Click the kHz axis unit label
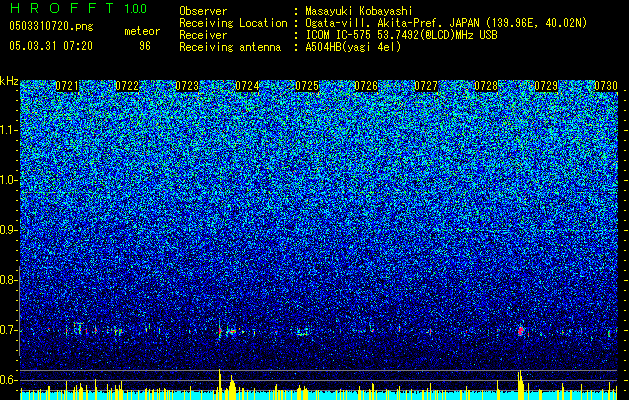This screenshot has height=400, width=629. [9, 81]
